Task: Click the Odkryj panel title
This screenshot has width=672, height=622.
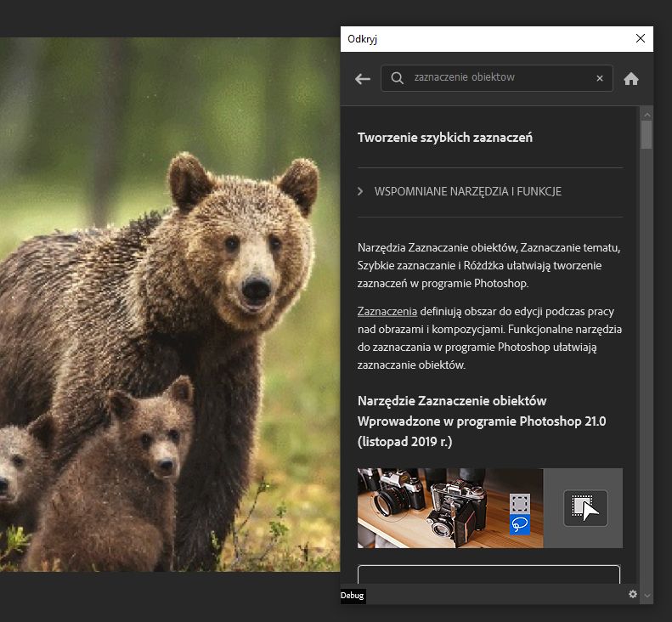Action: point(362,39)
